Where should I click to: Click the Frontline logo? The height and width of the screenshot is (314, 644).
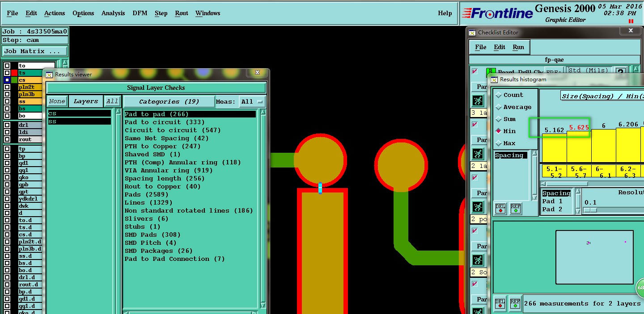coord(497,13)
